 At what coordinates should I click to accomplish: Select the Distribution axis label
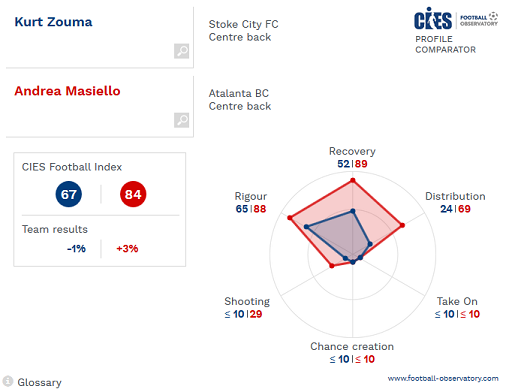pyautogui.click(x=455, y=196)
